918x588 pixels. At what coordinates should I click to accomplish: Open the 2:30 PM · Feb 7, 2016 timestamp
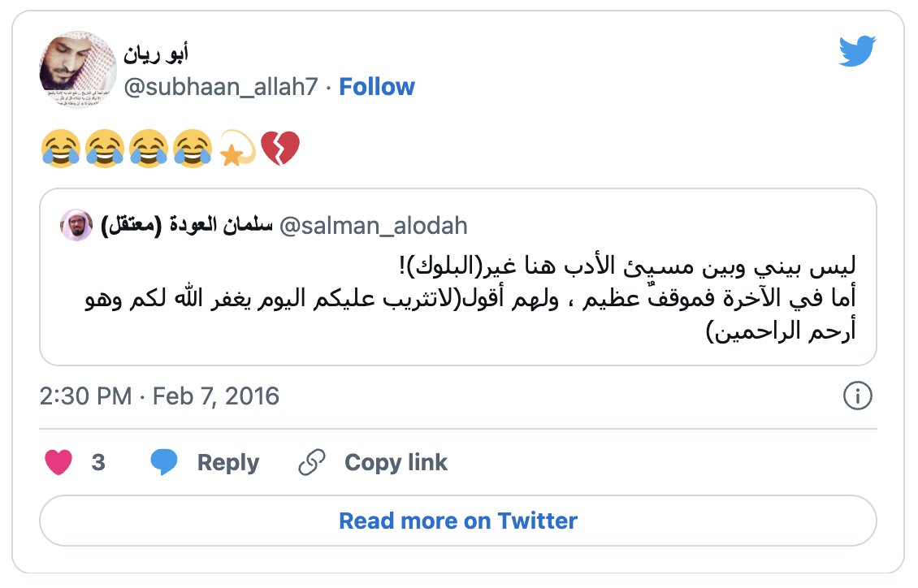(159, 396)
